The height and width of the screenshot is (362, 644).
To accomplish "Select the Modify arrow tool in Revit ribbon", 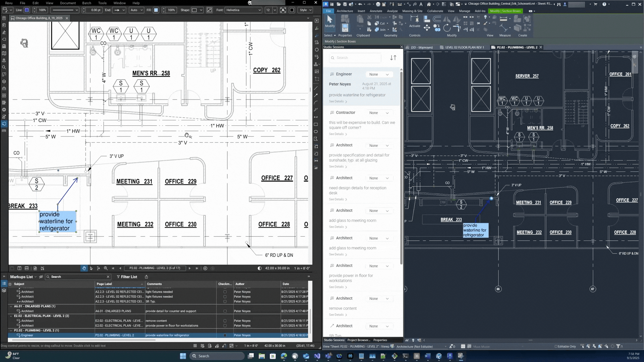I will point(329,20).
